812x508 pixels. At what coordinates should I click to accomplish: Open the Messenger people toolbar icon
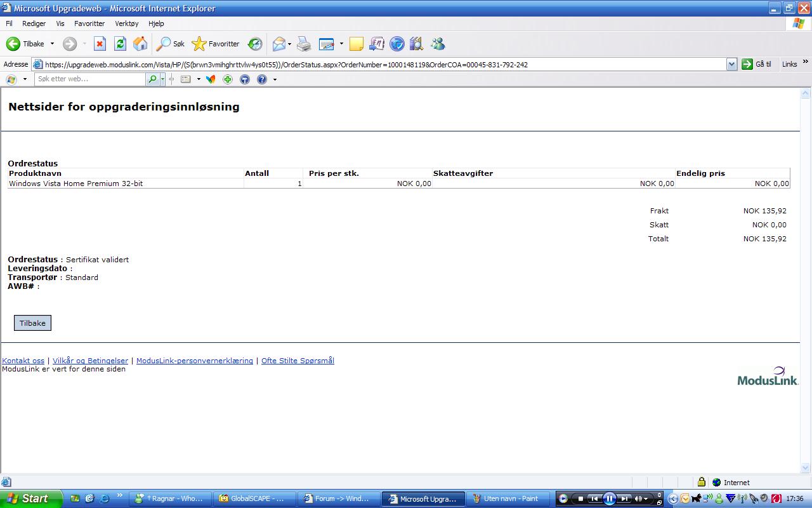[438, 44]
